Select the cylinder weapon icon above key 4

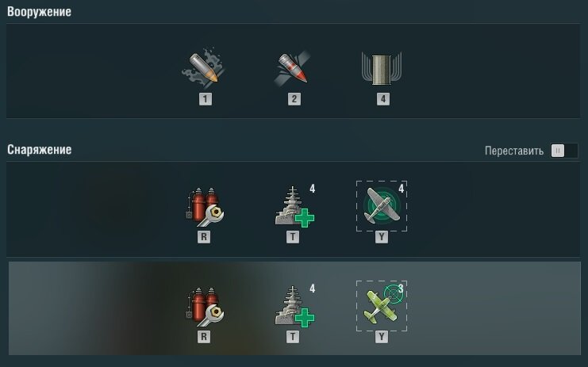coord(382,69)
